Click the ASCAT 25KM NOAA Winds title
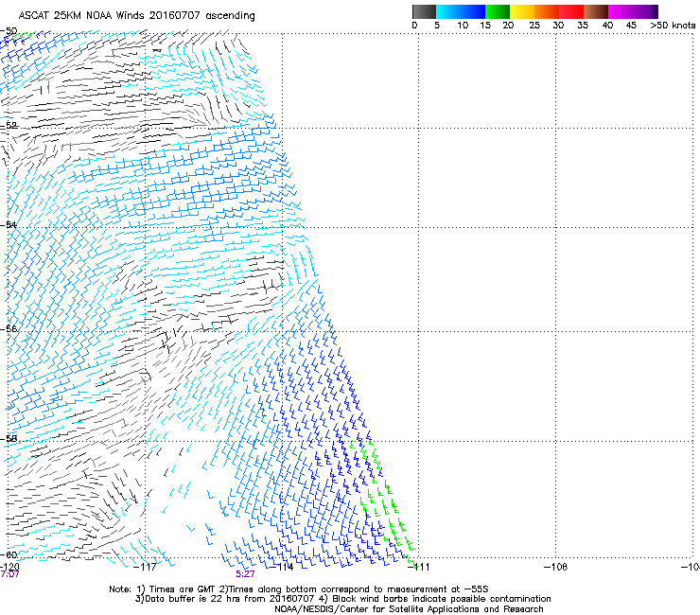This screenshot has height=615, width=700. [136, 15]
